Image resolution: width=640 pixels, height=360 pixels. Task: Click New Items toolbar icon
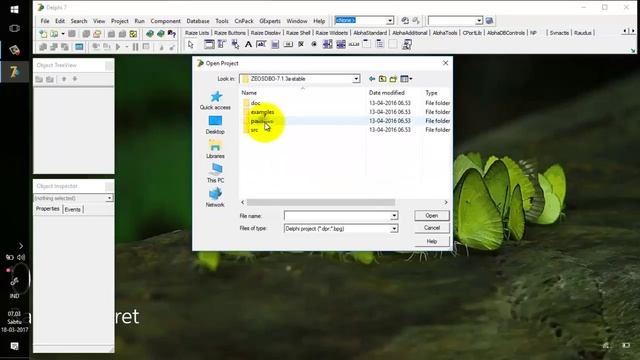tap(43, 34)
